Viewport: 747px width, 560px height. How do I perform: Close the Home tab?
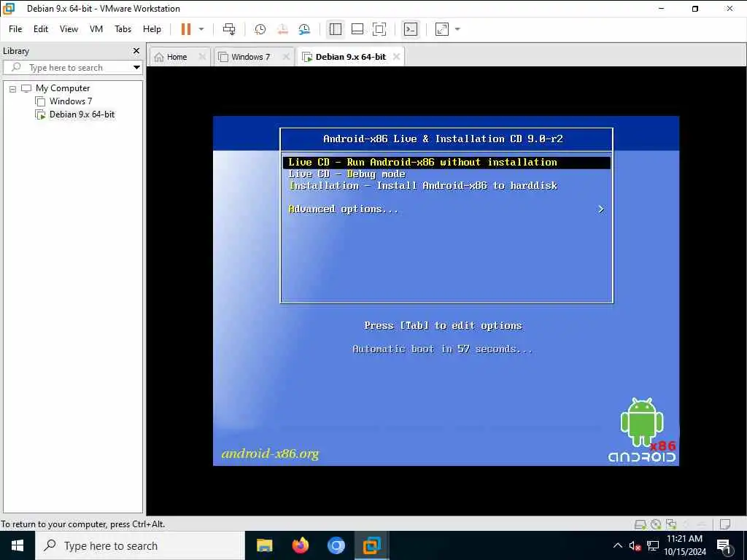(x=202, y=57)
